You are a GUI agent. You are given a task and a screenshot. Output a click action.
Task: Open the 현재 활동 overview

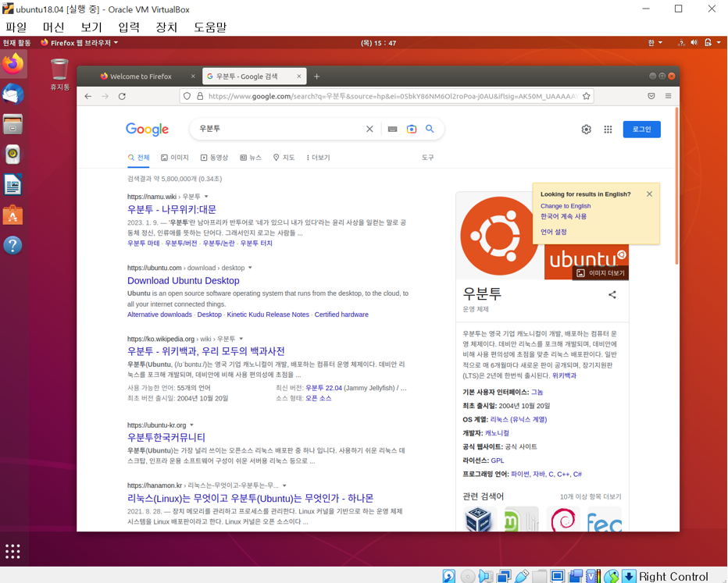tap(16, 43)
